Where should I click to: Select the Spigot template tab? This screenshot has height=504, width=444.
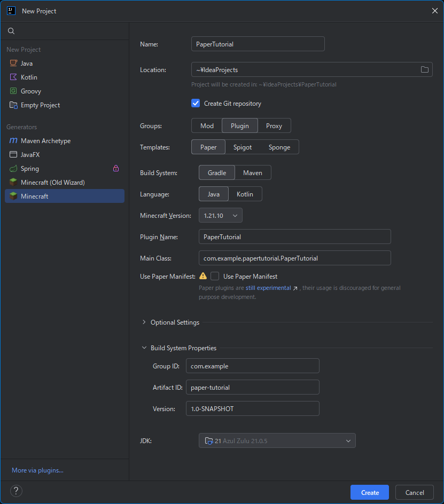pos(243,147)
